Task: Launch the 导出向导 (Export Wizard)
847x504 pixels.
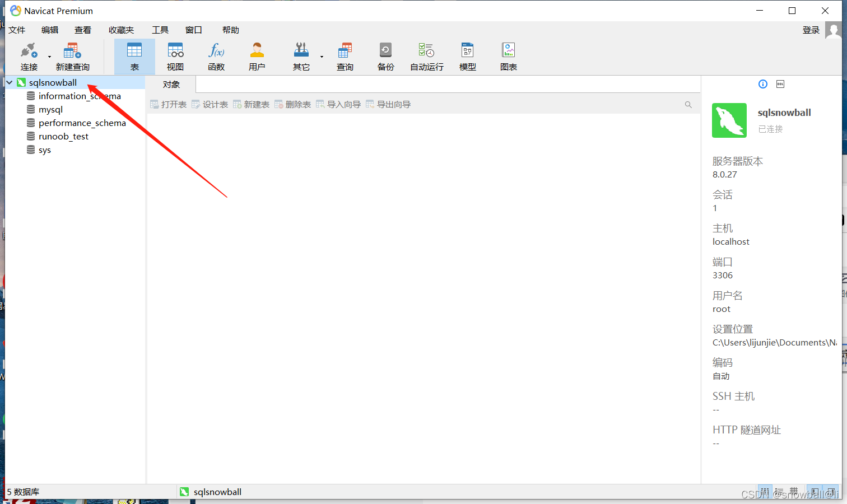Action: point(388,105)
